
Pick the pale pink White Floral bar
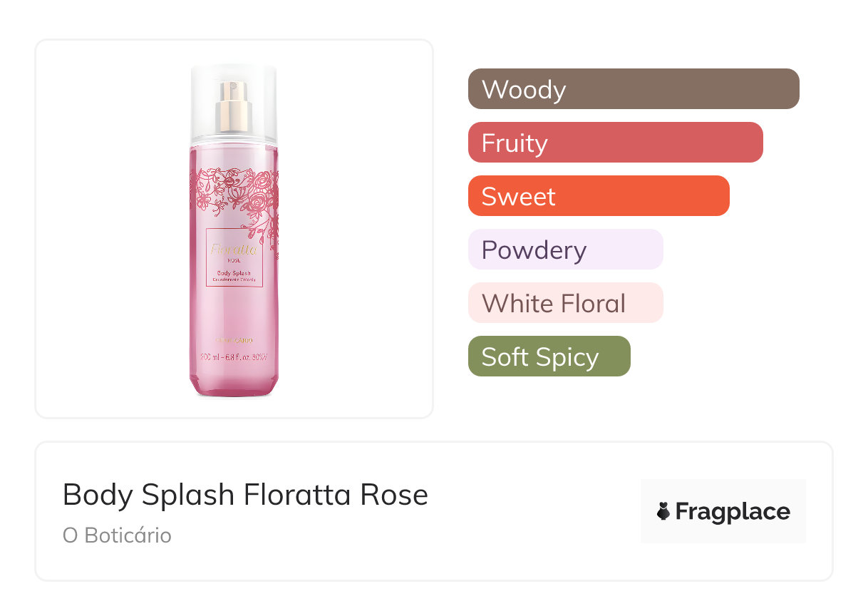565,303
